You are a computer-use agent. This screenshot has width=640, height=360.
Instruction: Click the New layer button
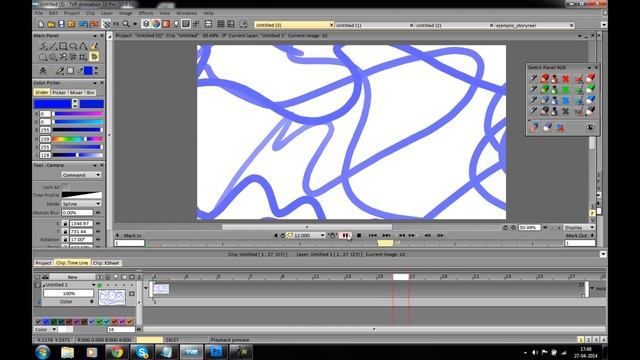[72, 277]
